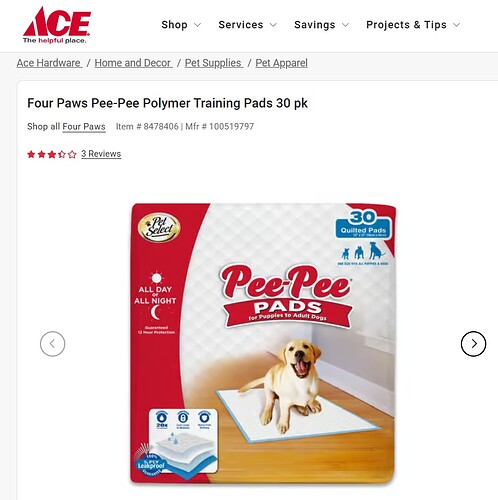Viewport: 498px width, 500px height.
Task: Go to previous product image arrow
Action: [x=53, y=344]
